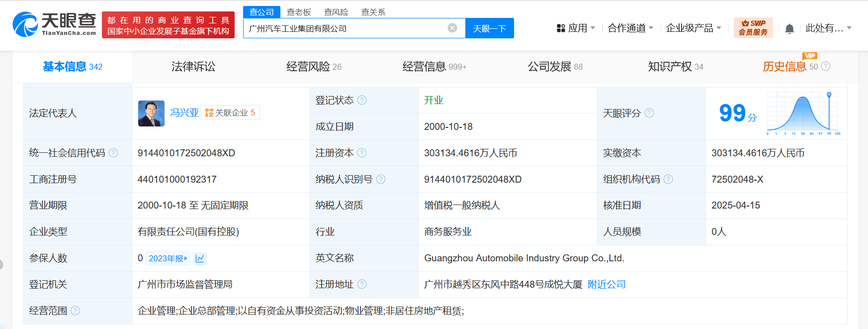Expand the 企业级产品 dropdown
Screen dimensions: 868x329
point(693,28)
